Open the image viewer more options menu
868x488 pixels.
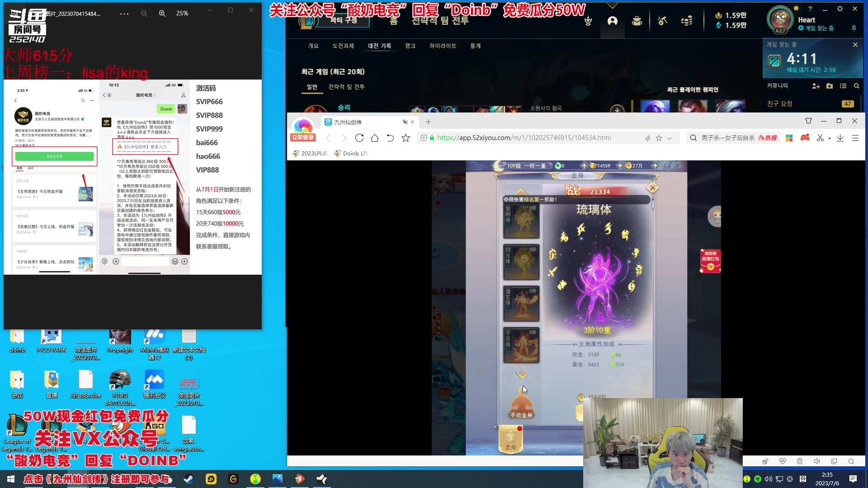click(x=124, y=14)
